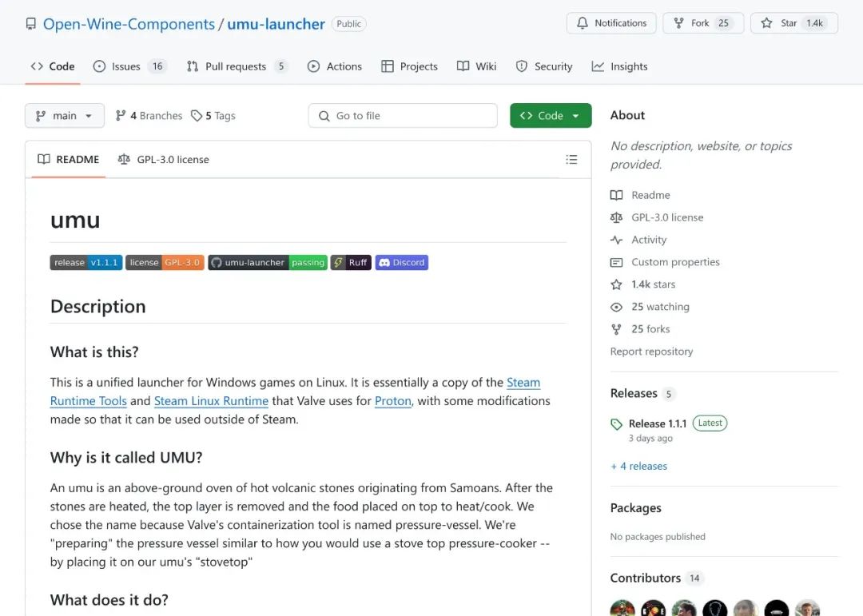Go to the Insights tab
Viewport: 863px width, 616px height.
pyautogui.click(x=620, y=66)
